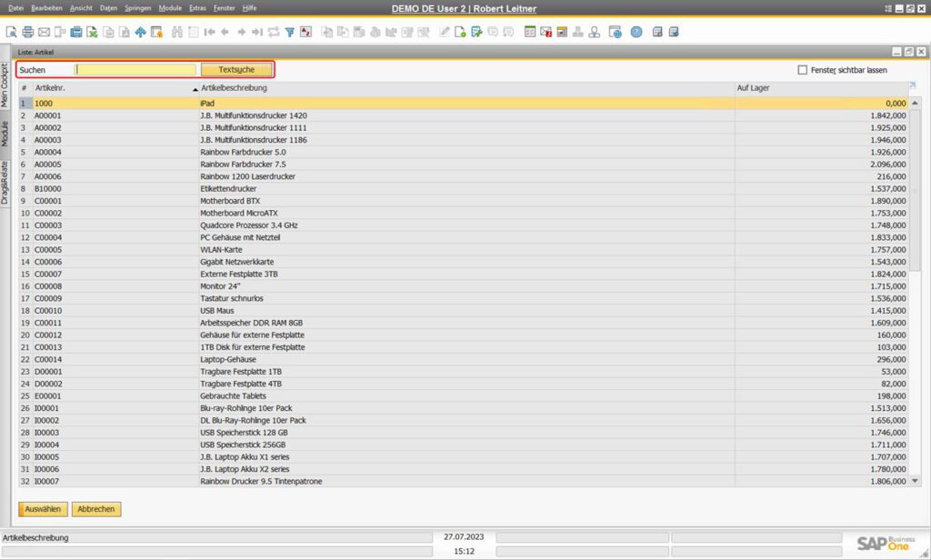Click the yellow-header calendar toolbar icon
This screenshot has height=560, width=931.
point(562,32)
